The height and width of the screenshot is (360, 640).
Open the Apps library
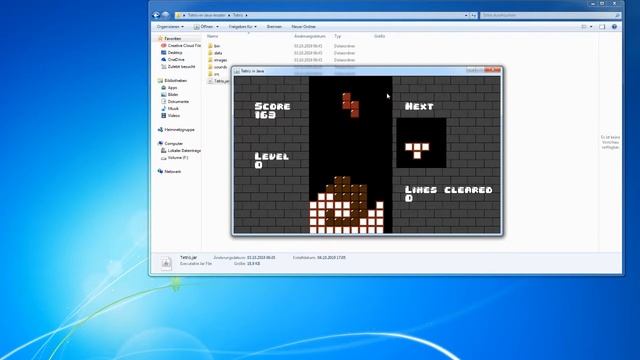pyautogui.click(x=169, y=87)
